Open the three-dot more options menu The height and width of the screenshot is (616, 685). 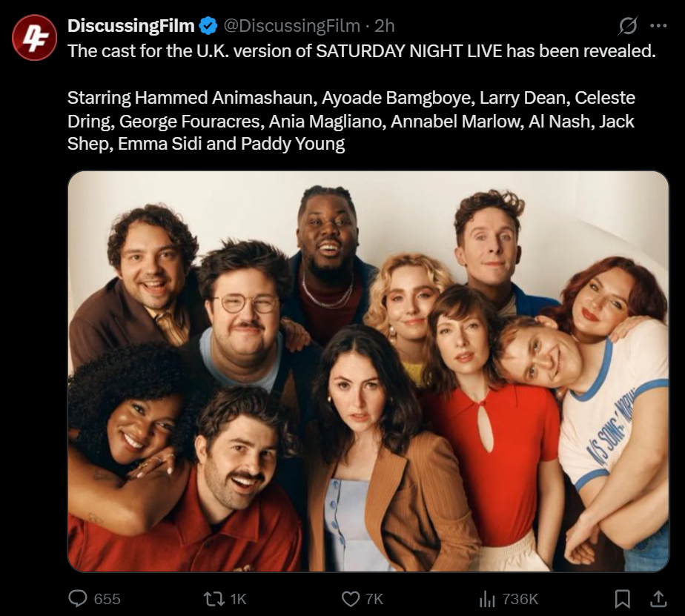tap(658, 26)
